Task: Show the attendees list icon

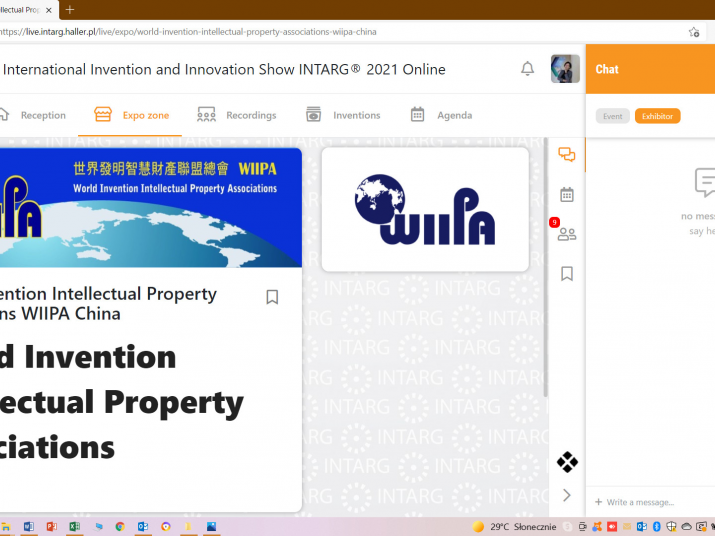Action: tap(567, 234)
